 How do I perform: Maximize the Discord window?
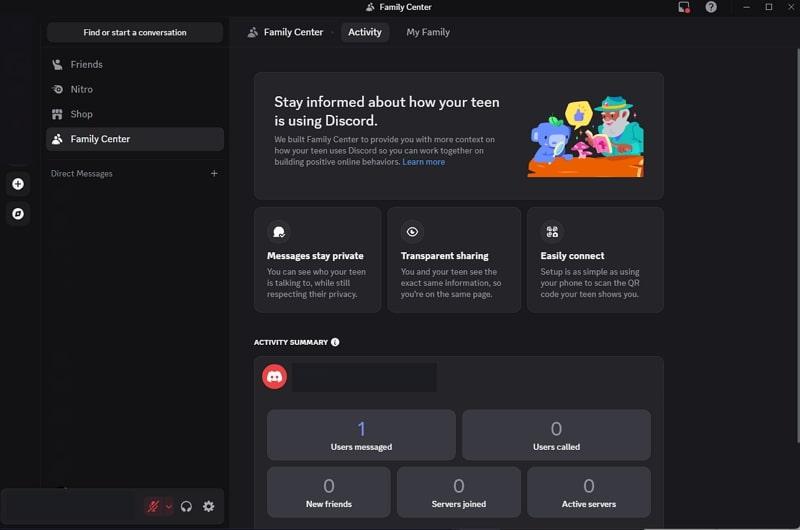(x=769, y=7)
